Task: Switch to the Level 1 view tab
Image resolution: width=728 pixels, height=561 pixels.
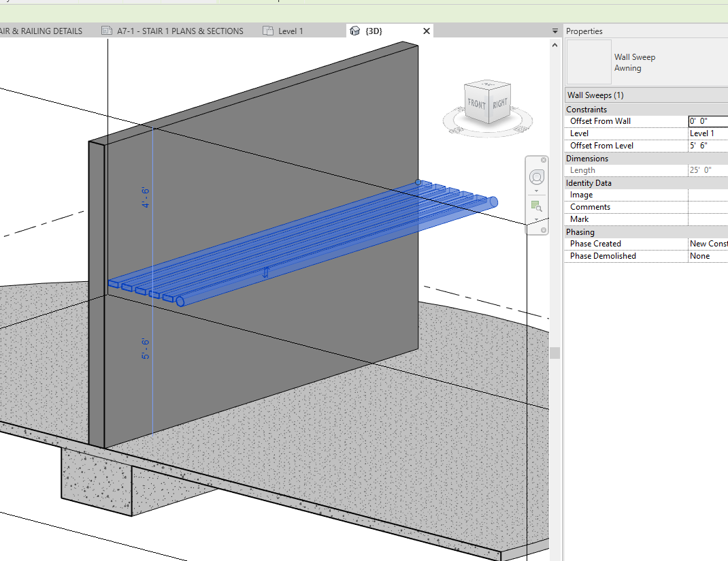Action: pos(289,30)
